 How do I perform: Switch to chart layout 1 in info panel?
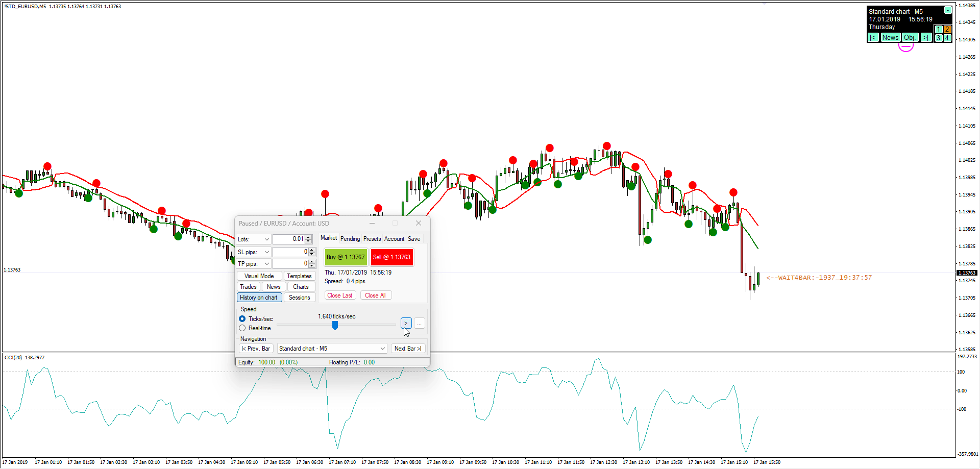point(939,30)
